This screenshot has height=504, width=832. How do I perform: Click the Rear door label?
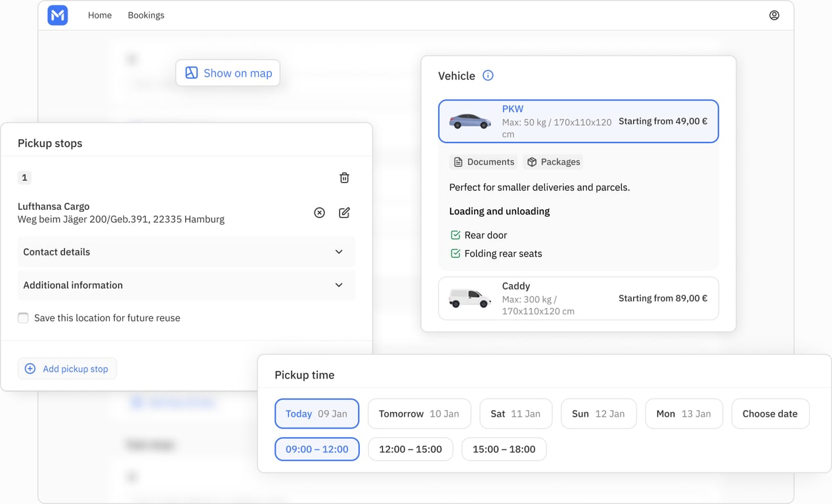pos(486,235)
